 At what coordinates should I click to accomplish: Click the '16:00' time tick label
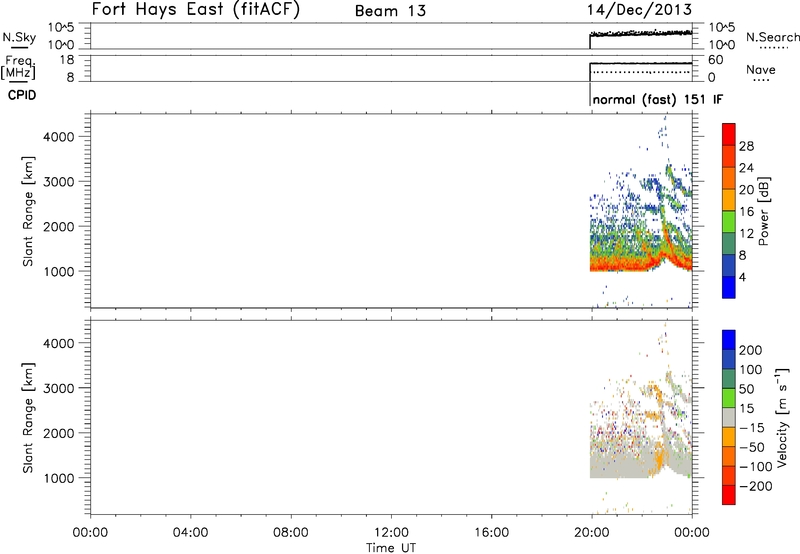(491, 533)
